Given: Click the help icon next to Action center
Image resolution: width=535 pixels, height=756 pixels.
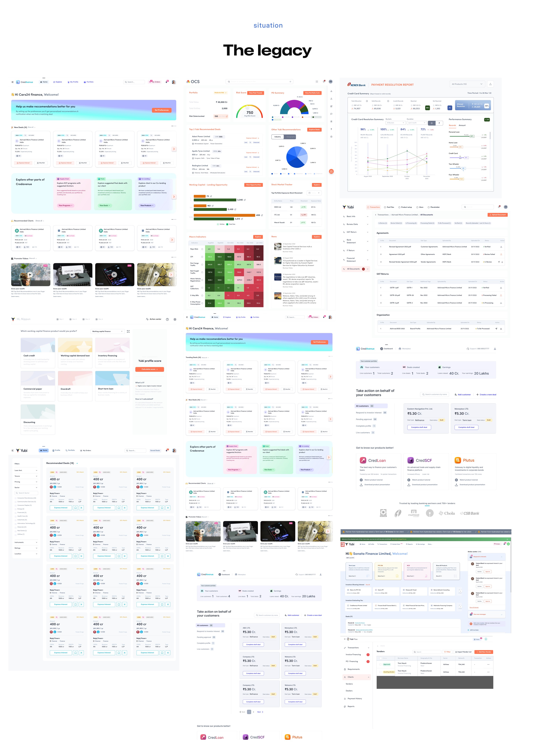Looking at the screenshot, I should (167, 319).
